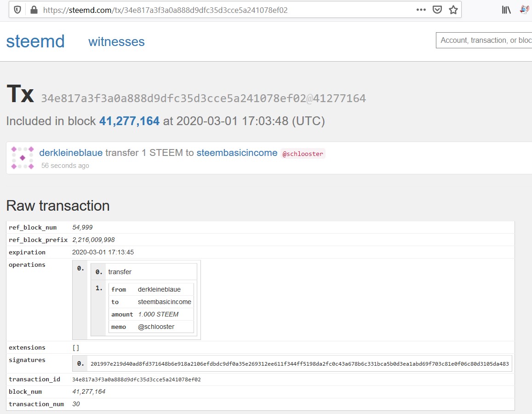
Task: Click the extension icon right of Library
Action: coord(525,10)
